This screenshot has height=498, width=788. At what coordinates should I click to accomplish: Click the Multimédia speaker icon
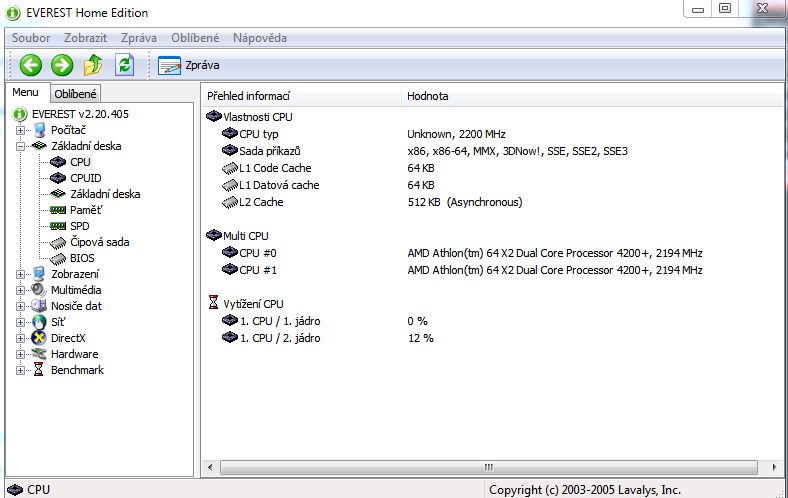coord(39,290)
